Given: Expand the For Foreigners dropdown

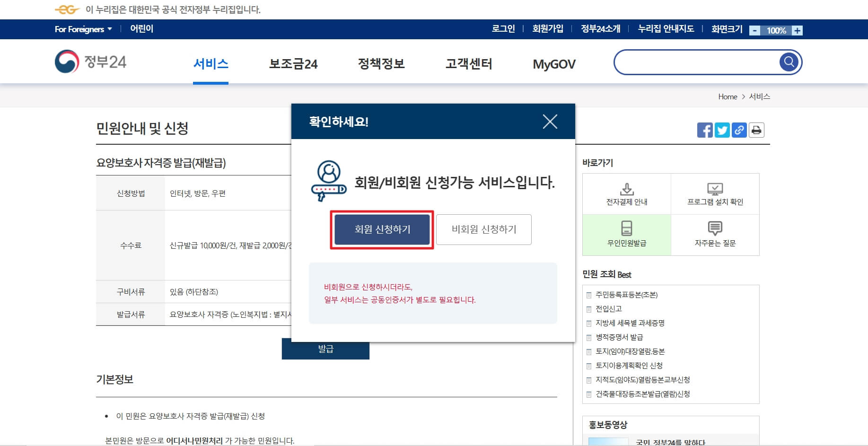Looking at the screenshot, I should tap(83, 29).
